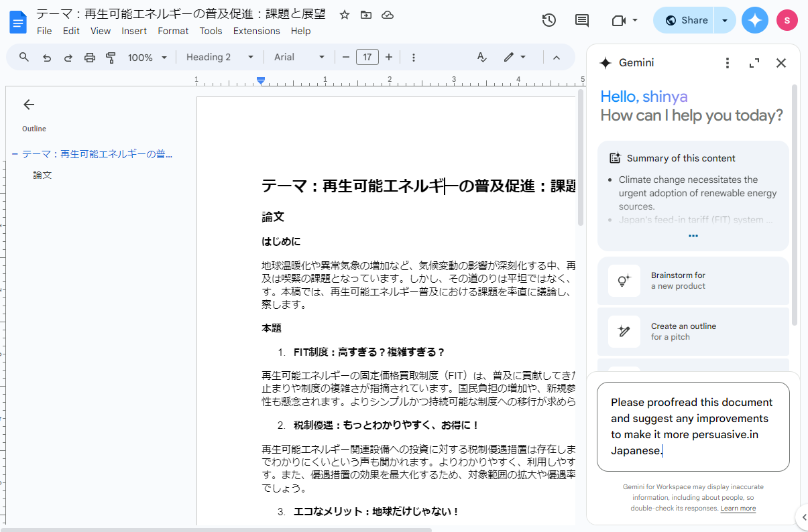
Task: Click the Create an outline pencil icon
Action: [624, 332]
